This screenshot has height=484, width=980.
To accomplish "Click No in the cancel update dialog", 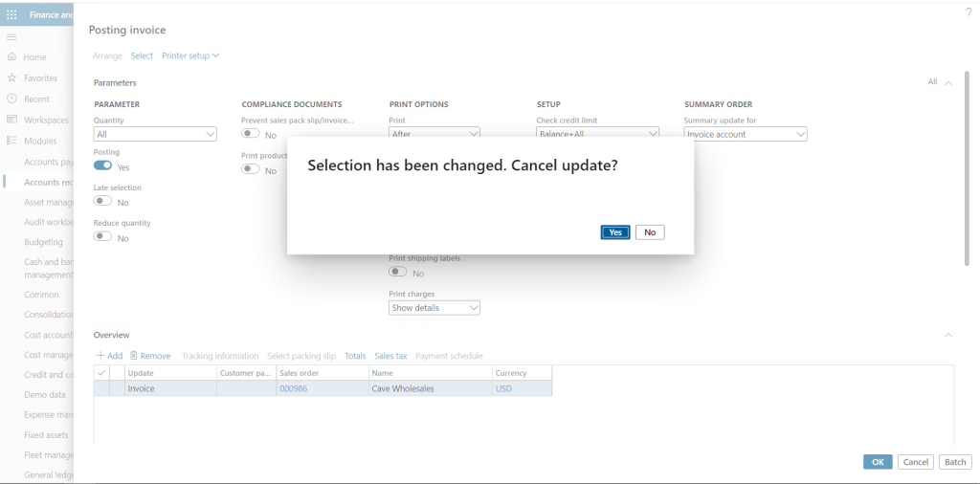I will pyautogui.click(x=650, y=232).
